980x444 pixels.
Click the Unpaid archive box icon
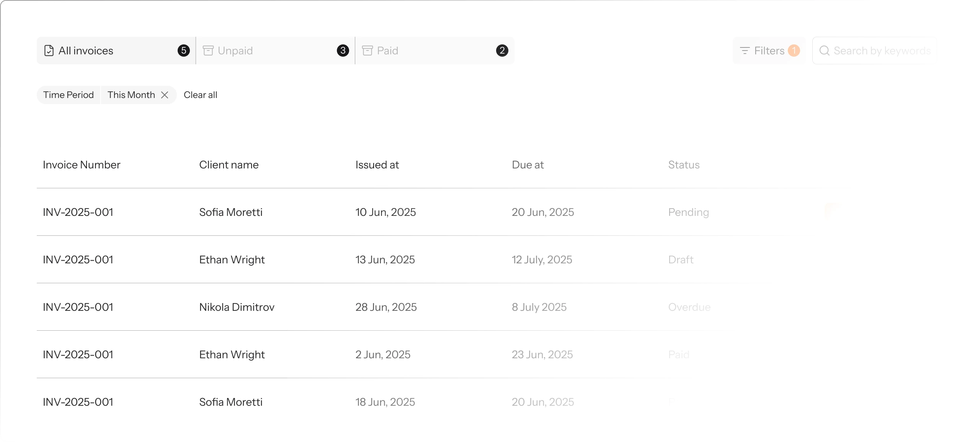click(x=208, y=51)
